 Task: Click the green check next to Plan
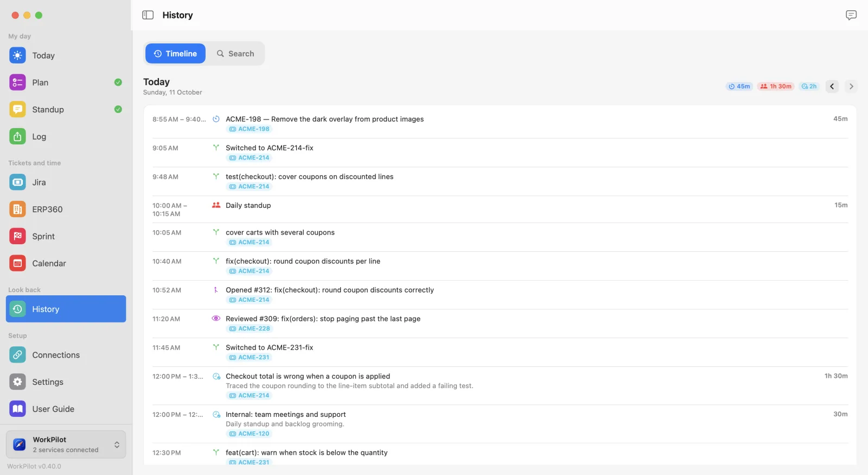118,83
